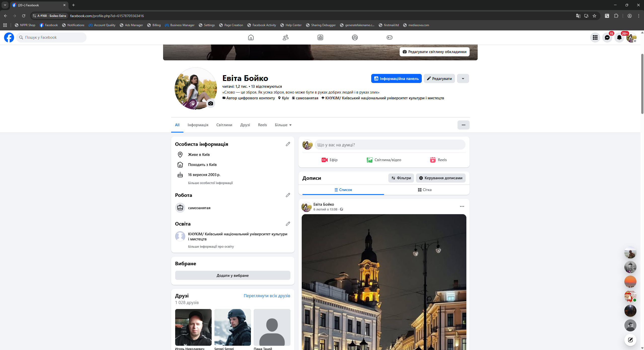Bookmark this page with star icon
This screenshot has width=644, height=350.
point(594,16)
